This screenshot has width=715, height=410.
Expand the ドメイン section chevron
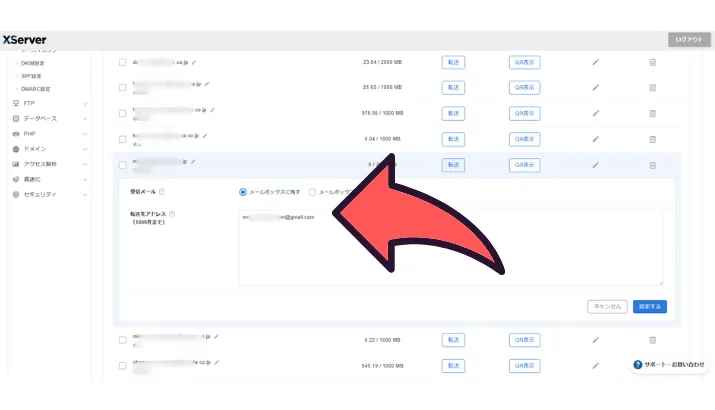point(85,149)
